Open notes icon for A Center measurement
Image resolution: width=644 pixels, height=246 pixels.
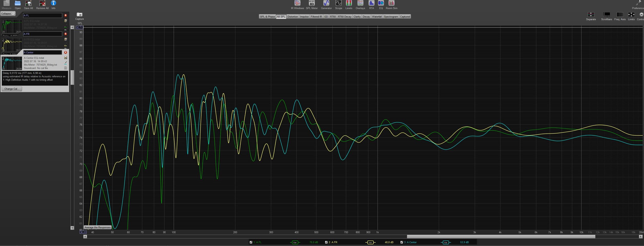click(x=66, y=68)
